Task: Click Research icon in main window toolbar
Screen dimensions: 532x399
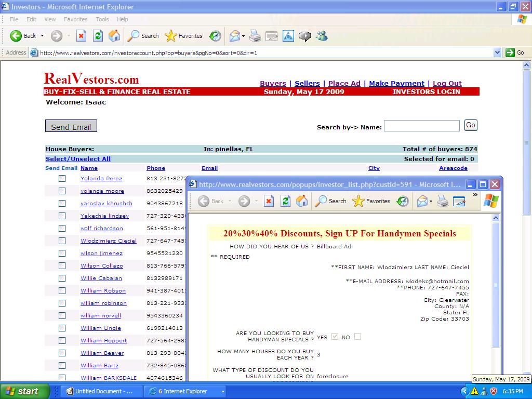Action: pos(288,36)
